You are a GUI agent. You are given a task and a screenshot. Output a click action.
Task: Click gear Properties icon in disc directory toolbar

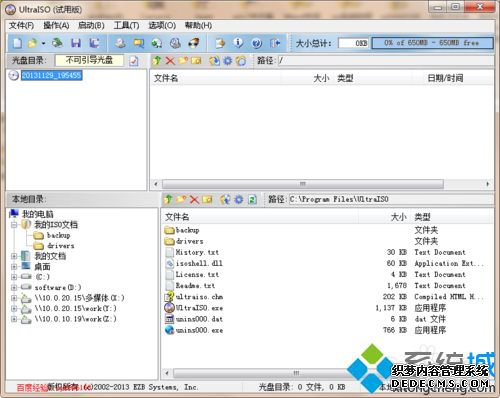point(228,60)
